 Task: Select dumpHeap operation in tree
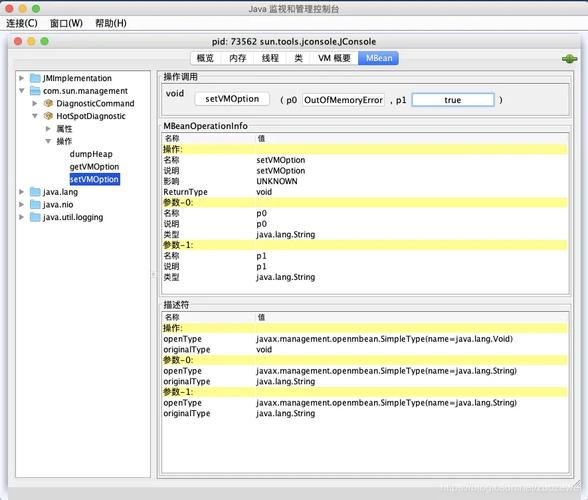tap(91, 154)
